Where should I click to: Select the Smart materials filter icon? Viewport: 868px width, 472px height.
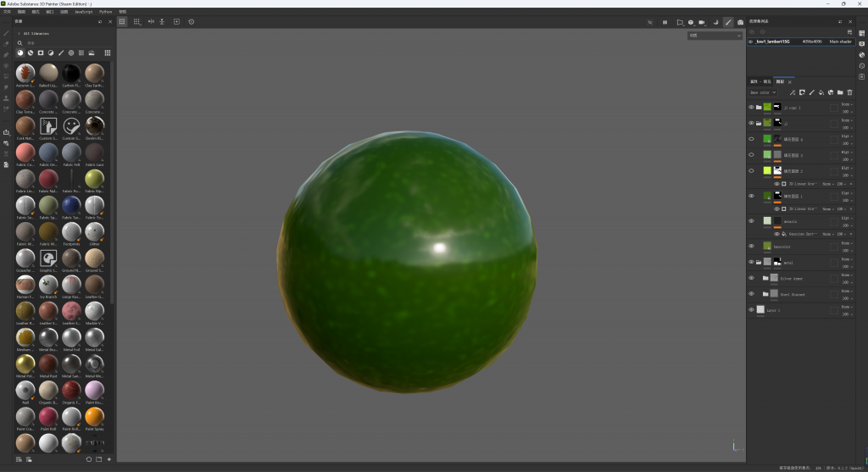(31, 53)
